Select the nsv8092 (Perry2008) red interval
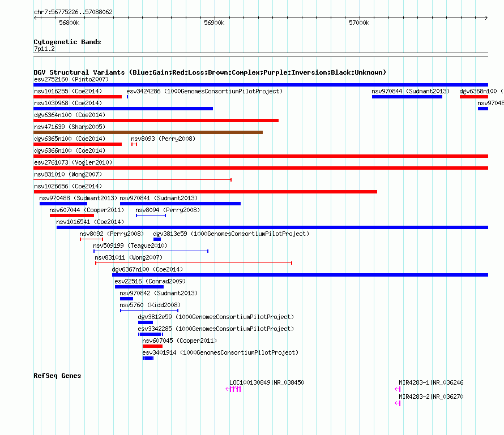This screenshot has width=504, height=435. click(x=92, y=239)
